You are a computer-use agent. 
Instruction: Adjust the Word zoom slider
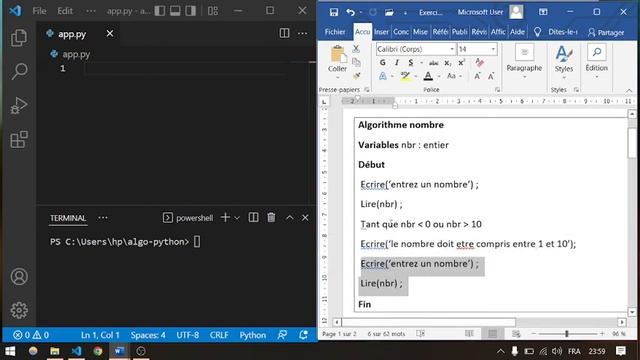pyautogui.click(x=567, y=334)
